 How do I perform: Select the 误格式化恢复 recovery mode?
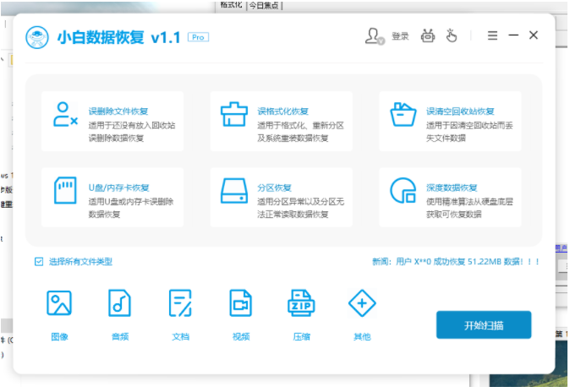coord(282,121)
